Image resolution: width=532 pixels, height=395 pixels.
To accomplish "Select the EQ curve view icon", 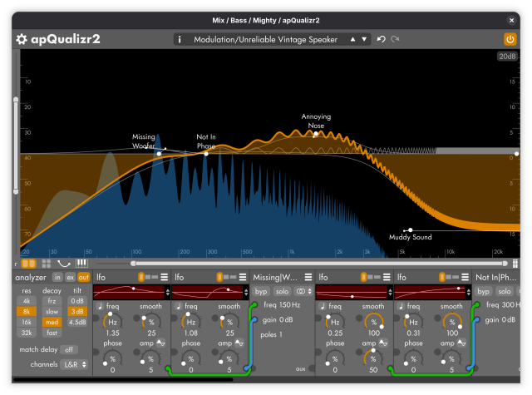I will click(x=64, y=264).
